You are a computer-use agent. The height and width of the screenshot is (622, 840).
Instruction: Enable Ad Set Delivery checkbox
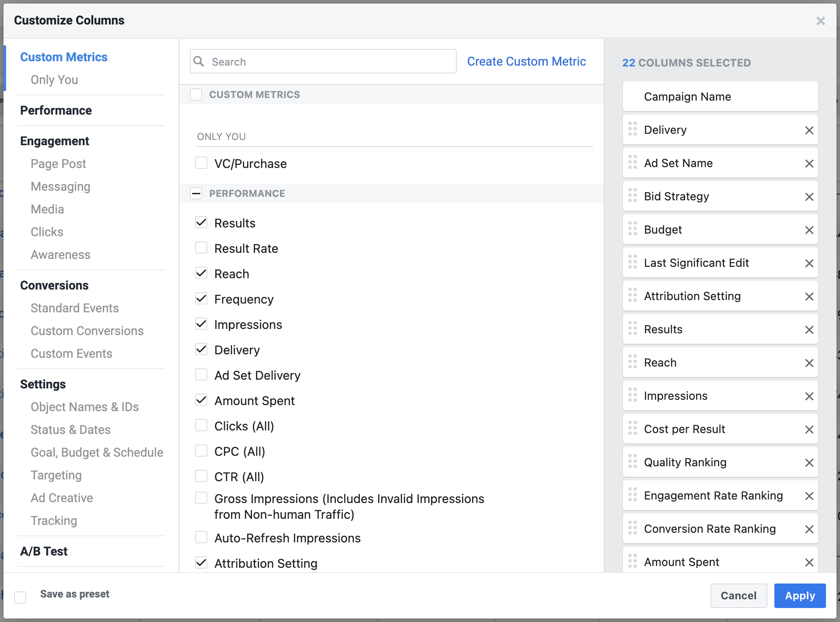pos(201,374)
